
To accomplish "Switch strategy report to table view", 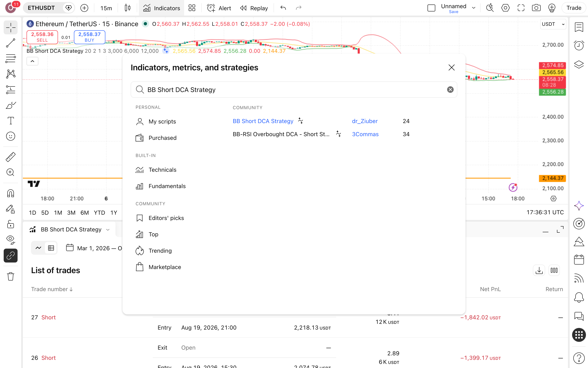I will pos(51,248).
